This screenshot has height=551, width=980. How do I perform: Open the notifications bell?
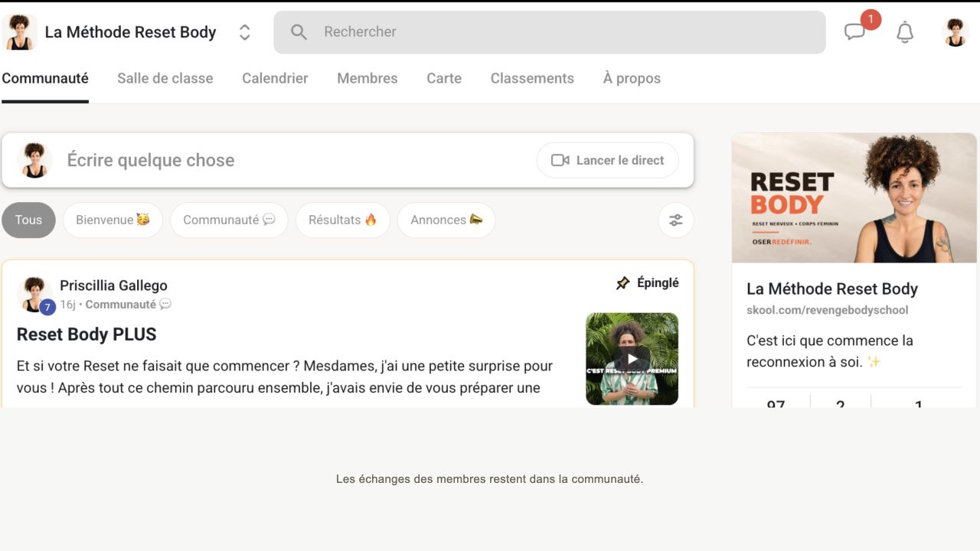905,32
